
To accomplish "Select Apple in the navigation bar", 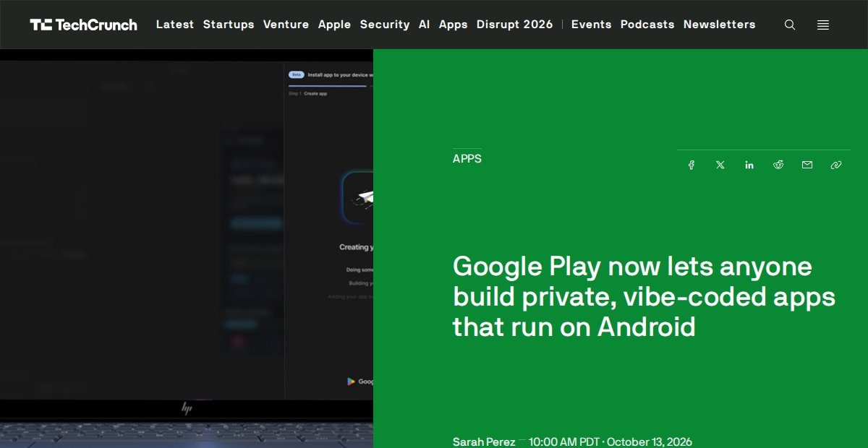I will (334, 25).
